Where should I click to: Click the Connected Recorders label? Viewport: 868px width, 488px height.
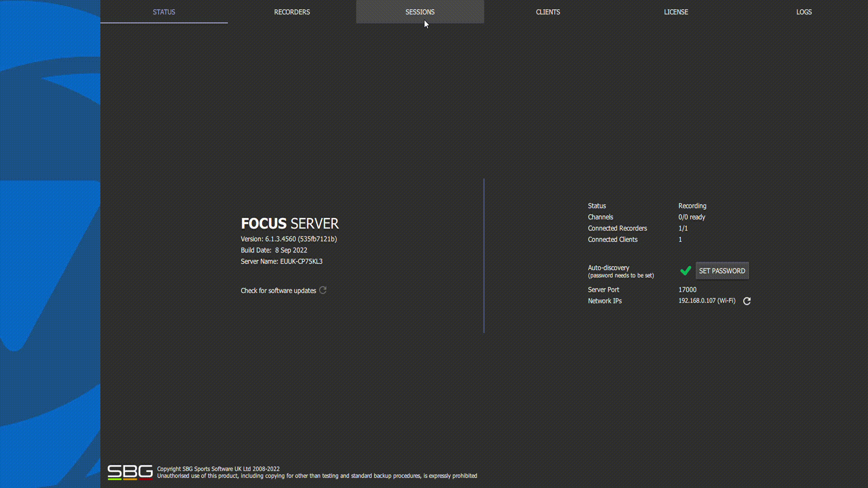coord(617,228)
